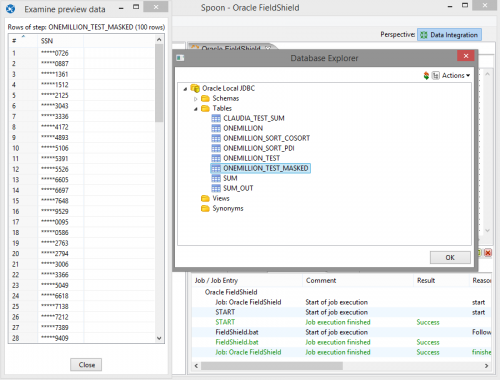500x380 pixels.
Task: Click the CLAUDIA_TEST_SUM table icon
Action: pos(216,118)
